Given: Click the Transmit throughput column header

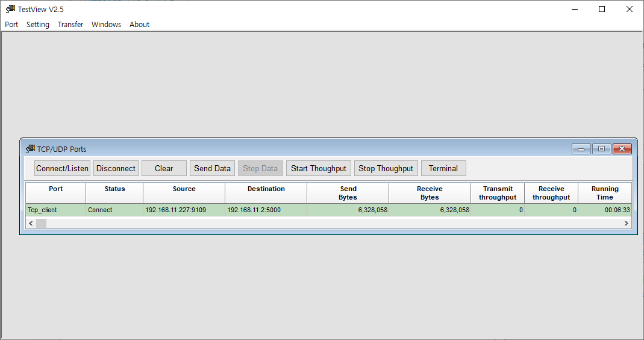Looking at the screenshot, I should click(x=498, y=193).
